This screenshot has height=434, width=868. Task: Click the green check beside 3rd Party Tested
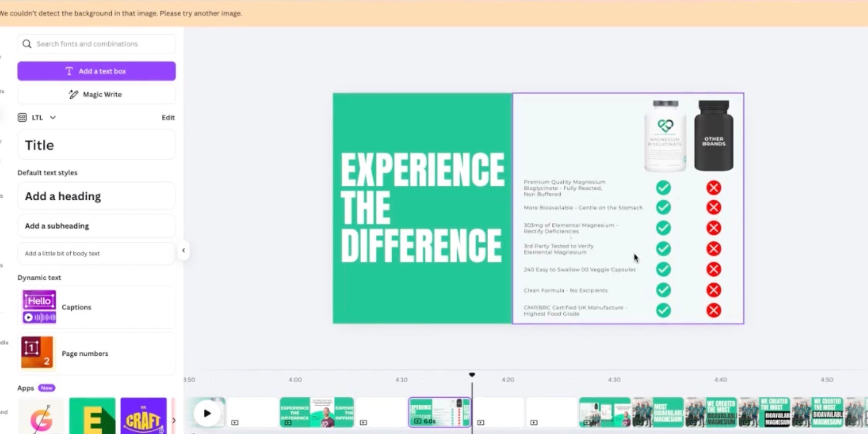point(663,249)
